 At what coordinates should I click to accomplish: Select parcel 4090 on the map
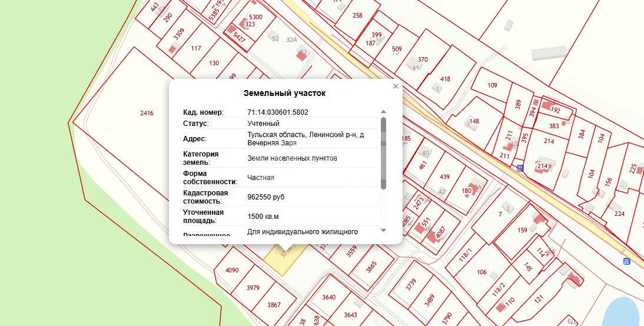coord(232,270)
